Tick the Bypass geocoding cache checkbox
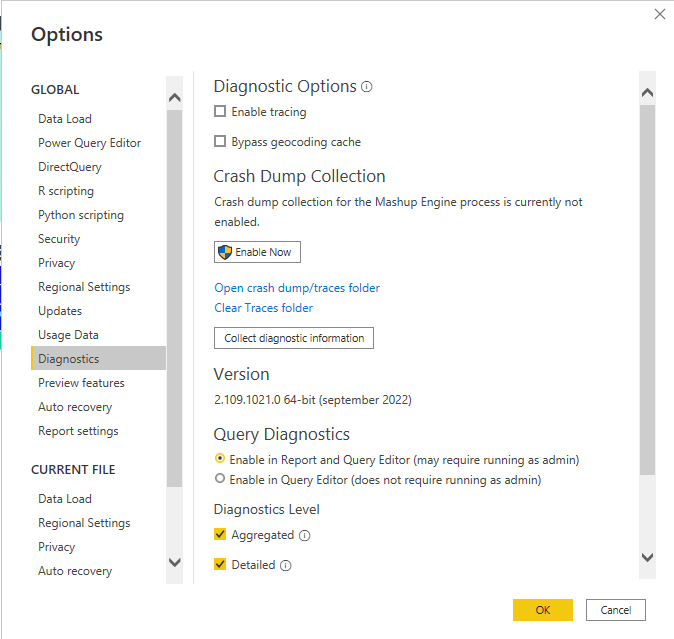 pos(220,141)
